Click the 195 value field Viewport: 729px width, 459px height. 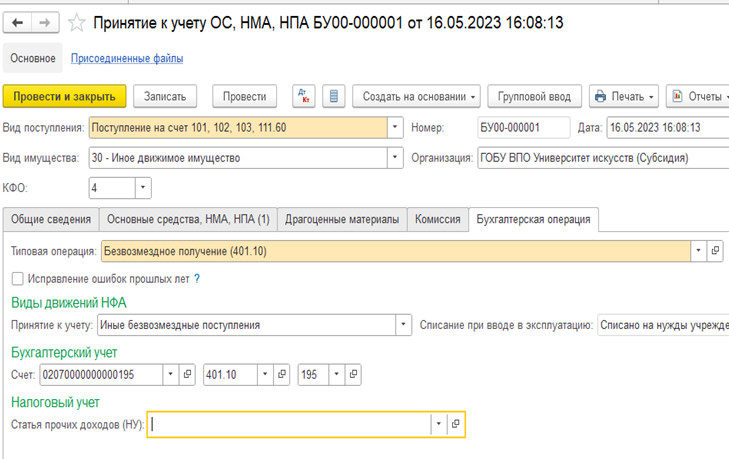[x=313, y=374]
